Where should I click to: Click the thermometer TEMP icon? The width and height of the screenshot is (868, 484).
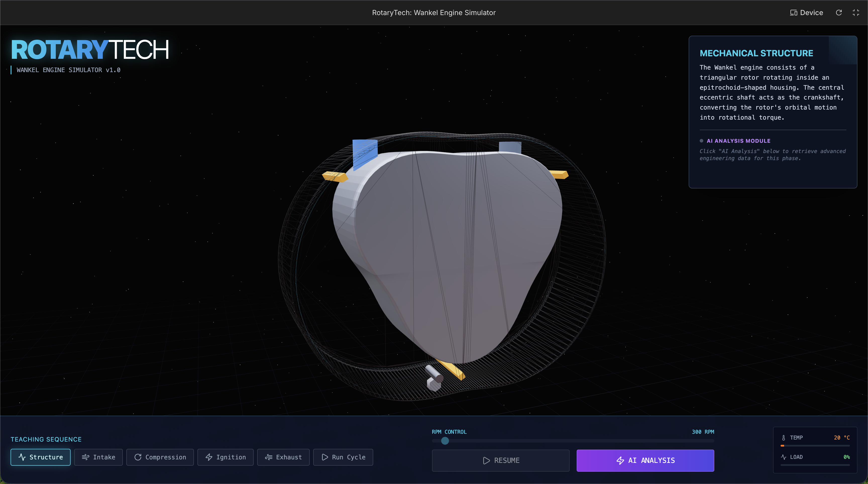[x=783, y=438]
